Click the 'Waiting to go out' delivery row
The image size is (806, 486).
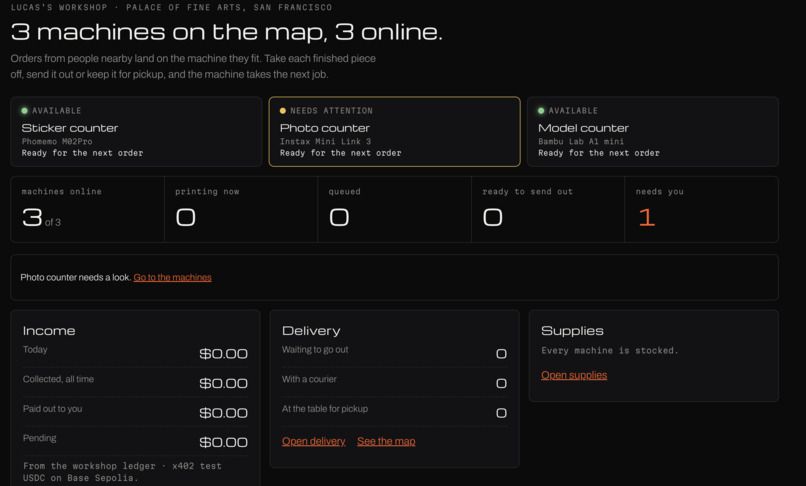394,352
